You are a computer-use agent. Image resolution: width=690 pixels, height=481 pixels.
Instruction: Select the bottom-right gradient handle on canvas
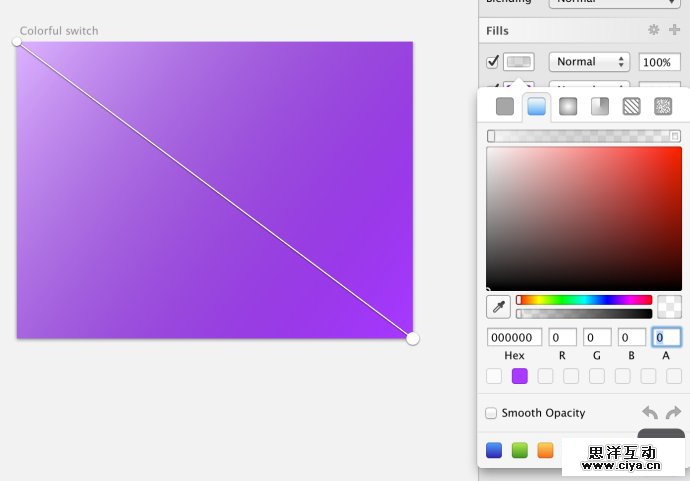[x=413, y=339]
